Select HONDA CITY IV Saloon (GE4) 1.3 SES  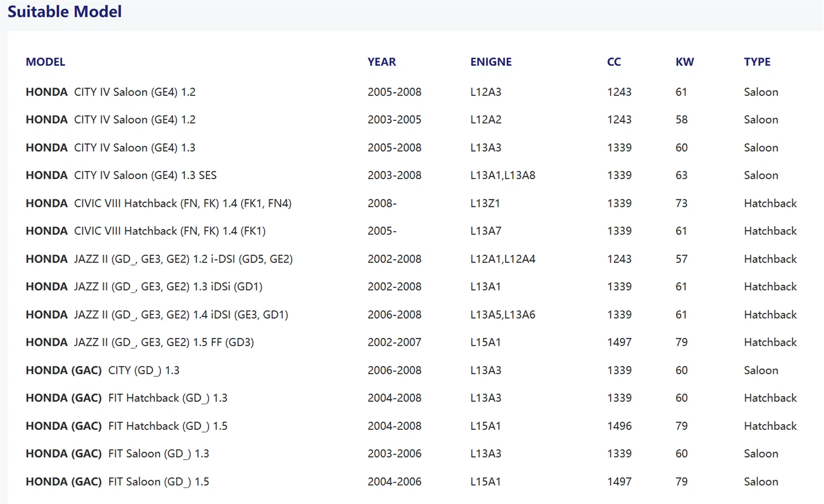coord(121,176)
